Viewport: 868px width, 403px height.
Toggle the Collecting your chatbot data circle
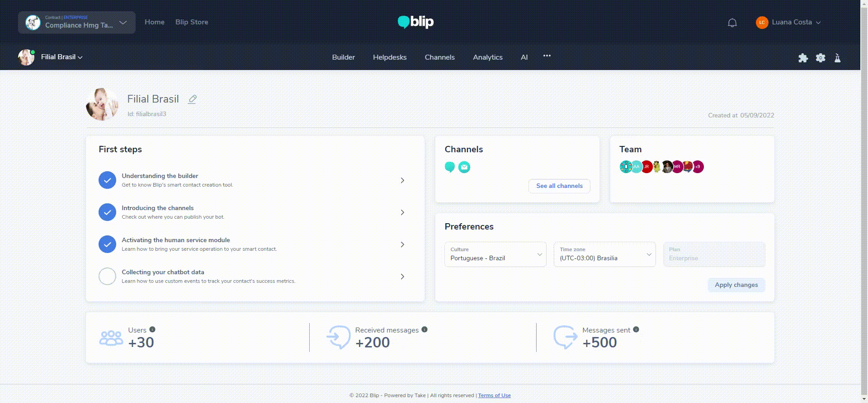[108, 276]
